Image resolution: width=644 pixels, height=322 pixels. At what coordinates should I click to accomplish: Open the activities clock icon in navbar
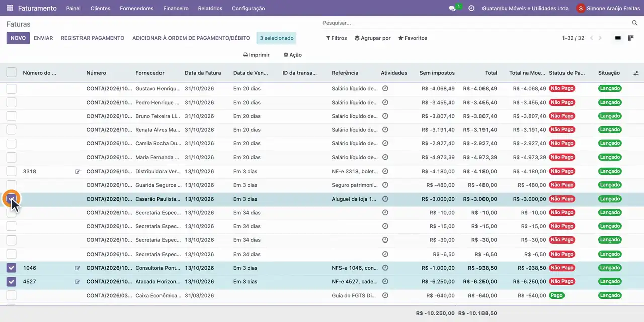click(471, 8)
